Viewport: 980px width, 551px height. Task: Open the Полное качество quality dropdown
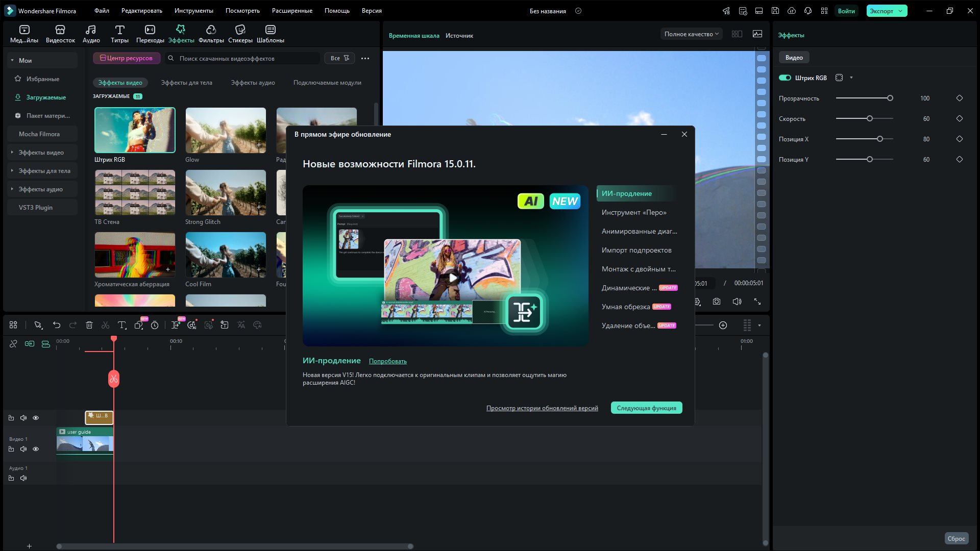(x=691, y=34)
